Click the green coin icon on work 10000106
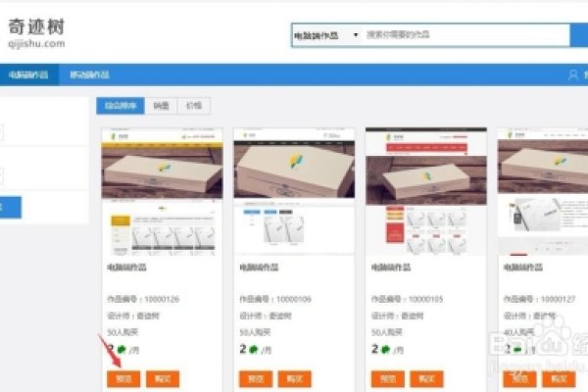The width and height of the screenshot is (588, 392). point(254,350)
